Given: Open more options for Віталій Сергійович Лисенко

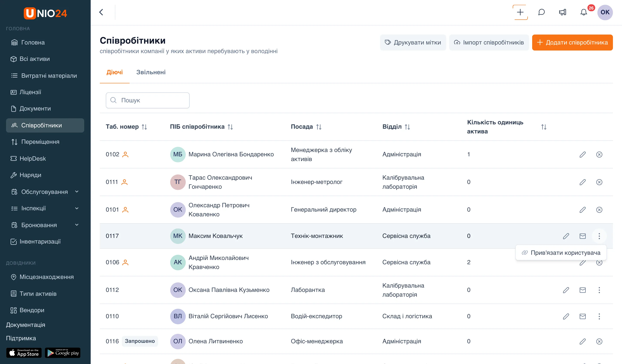Looking at the screenshot, I should pyautogui.click(x=599, y=316).
